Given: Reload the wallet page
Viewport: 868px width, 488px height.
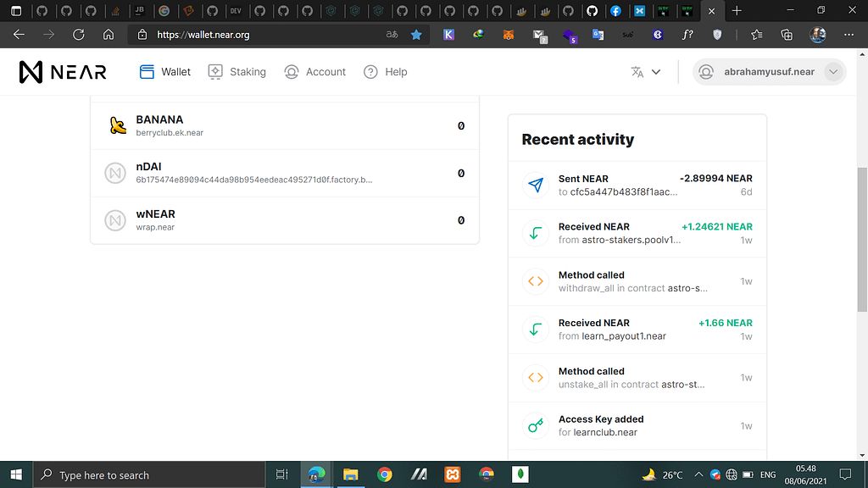Looking at the screenshot, I should [79, 34].
